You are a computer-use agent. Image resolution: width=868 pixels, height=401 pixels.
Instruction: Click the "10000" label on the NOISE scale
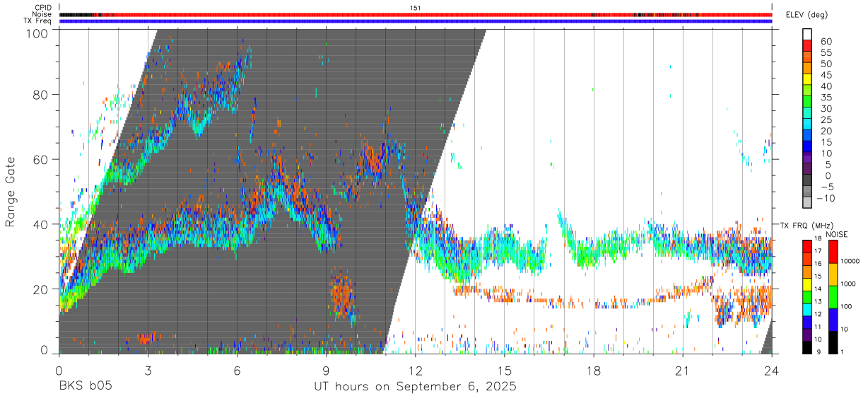pos(850,262)
